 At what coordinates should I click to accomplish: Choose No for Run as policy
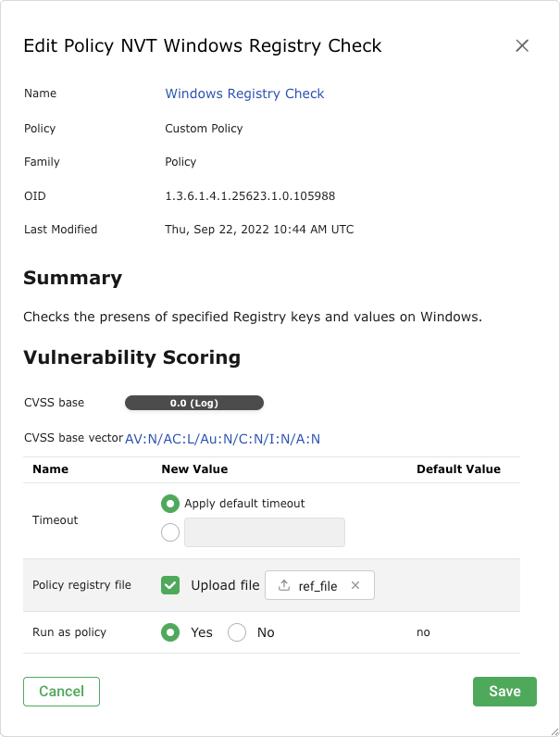point(237,632)
